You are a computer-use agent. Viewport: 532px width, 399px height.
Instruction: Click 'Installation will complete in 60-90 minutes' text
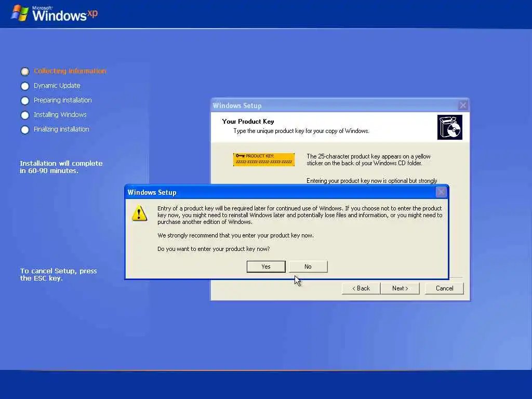[61, 167]
